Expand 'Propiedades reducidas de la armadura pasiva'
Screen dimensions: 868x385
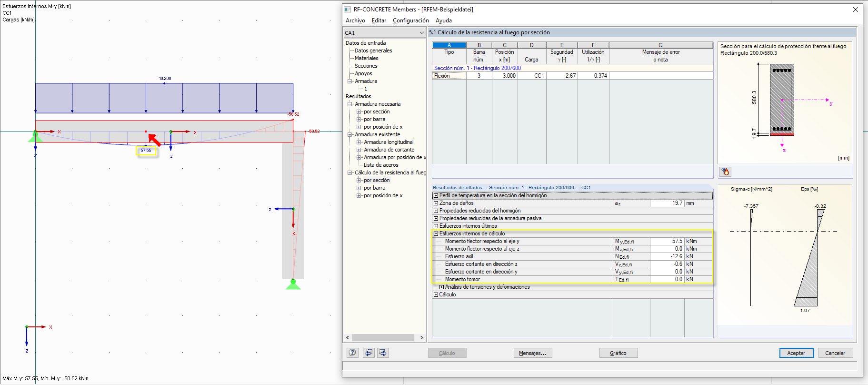[x=436, y=218]
